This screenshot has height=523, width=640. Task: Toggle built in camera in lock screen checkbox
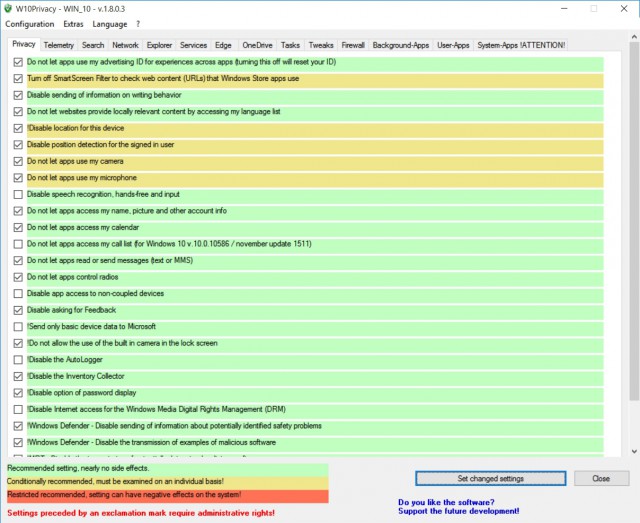tap(18, 343)
